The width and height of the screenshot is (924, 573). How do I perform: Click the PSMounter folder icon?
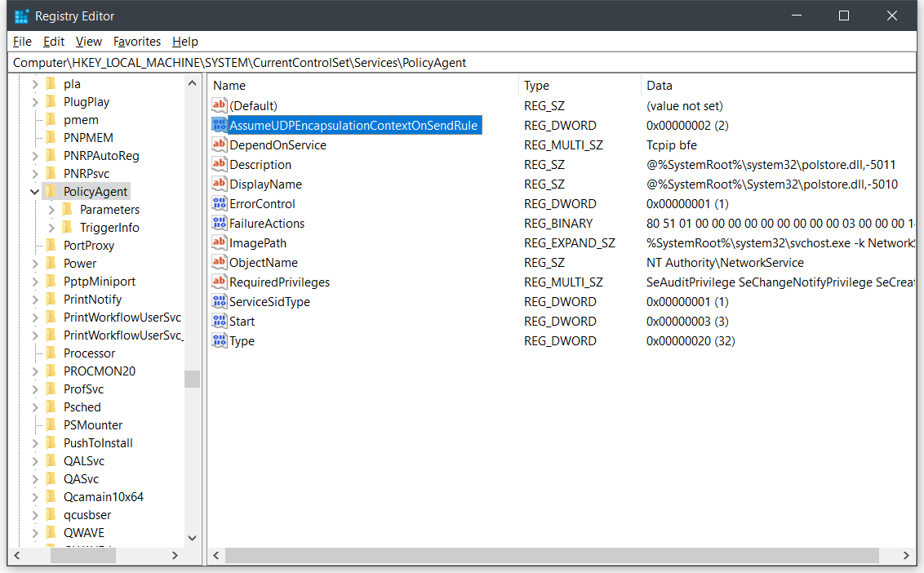click(x=51, y=425)
